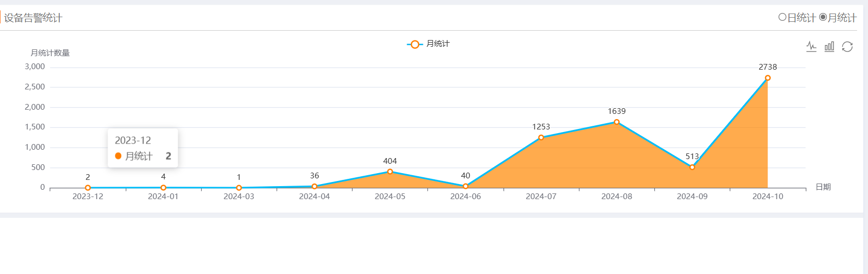Click the 2024-06 data point marker
Viewport: 868px width, 274px height.
[465, 186]
